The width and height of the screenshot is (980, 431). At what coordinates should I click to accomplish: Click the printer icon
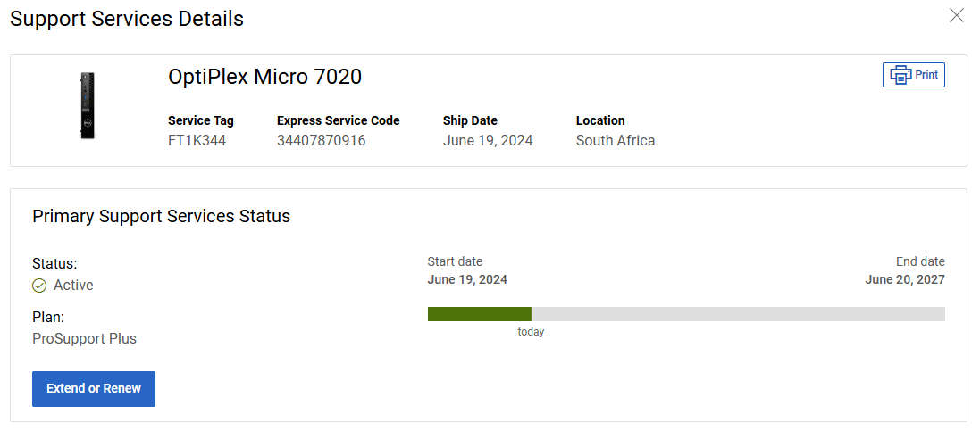point(900,75)
